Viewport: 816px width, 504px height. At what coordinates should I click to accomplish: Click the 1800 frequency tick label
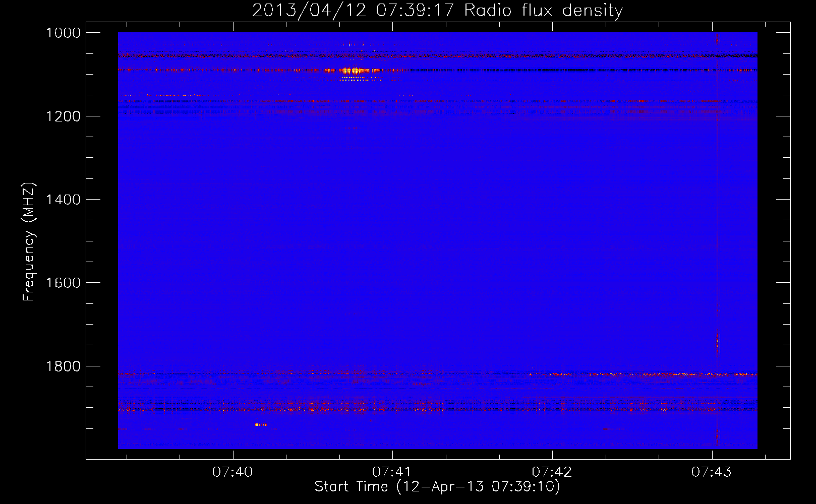(63, 366)
